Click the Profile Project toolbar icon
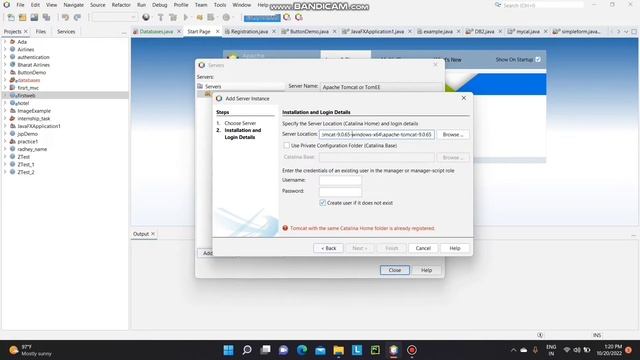640x360 pixels. point(211,18)
